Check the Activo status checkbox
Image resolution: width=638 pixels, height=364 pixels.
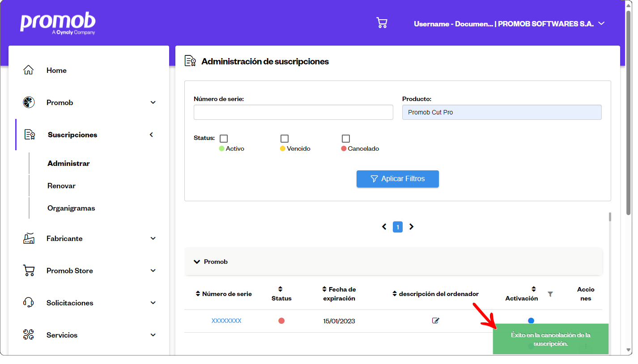pos(224,139)
